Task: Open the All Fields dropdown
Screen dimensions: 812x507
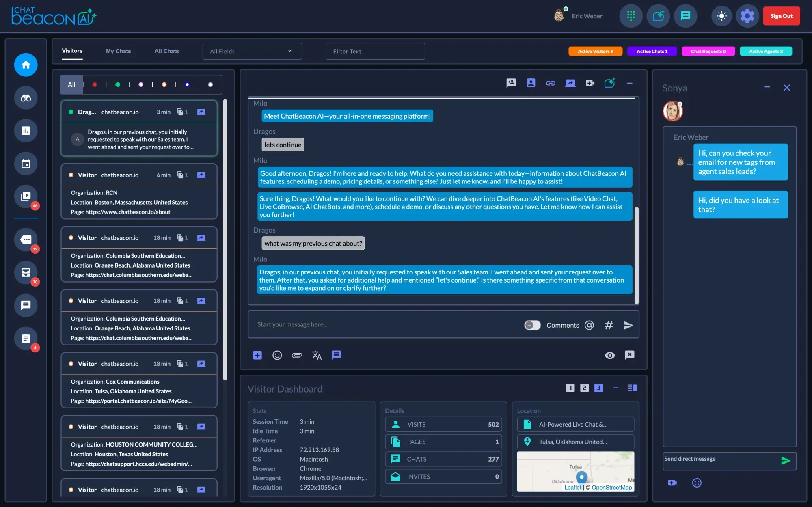Action: click(252, 51)
